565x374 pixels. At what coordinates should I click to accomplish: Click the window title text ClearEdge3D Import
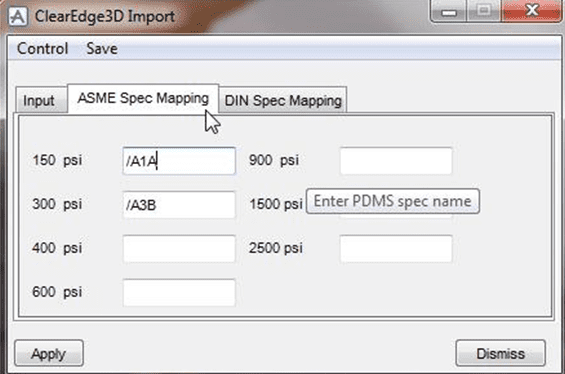pos(105,17)
